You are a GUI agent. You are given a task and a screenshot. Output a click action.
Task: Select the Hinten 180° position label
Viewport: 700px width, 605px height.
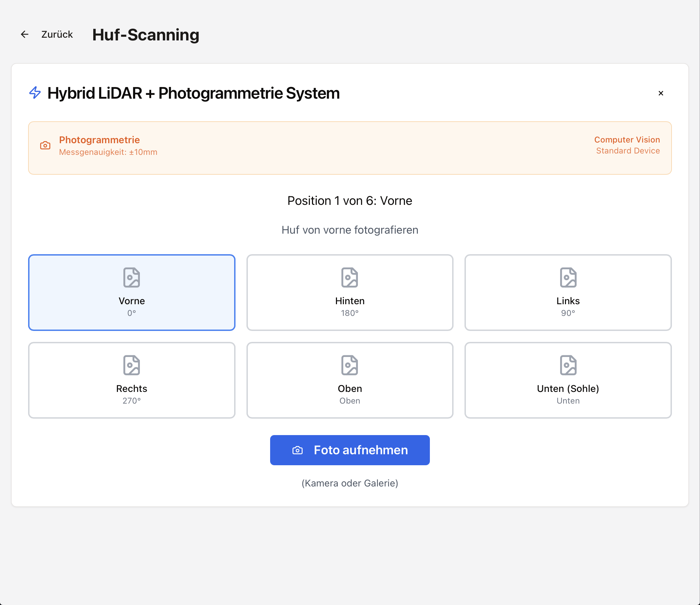coord(350,301)
